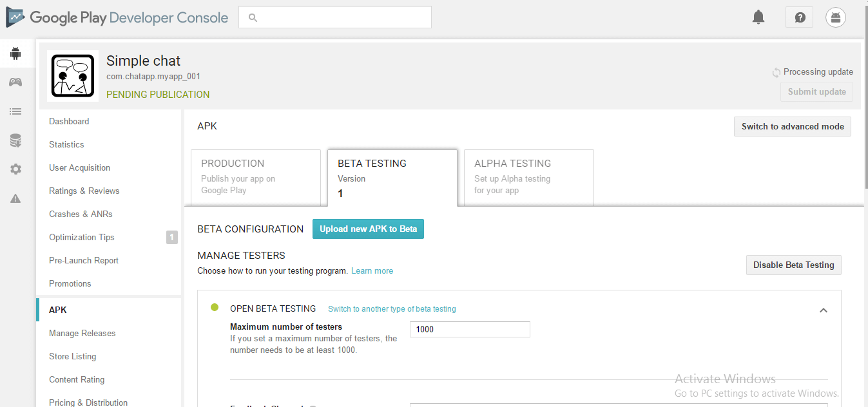The width and height of the screenshot is (868, 407).
Task: Open the notifications bell
Action: coord(758,17)
